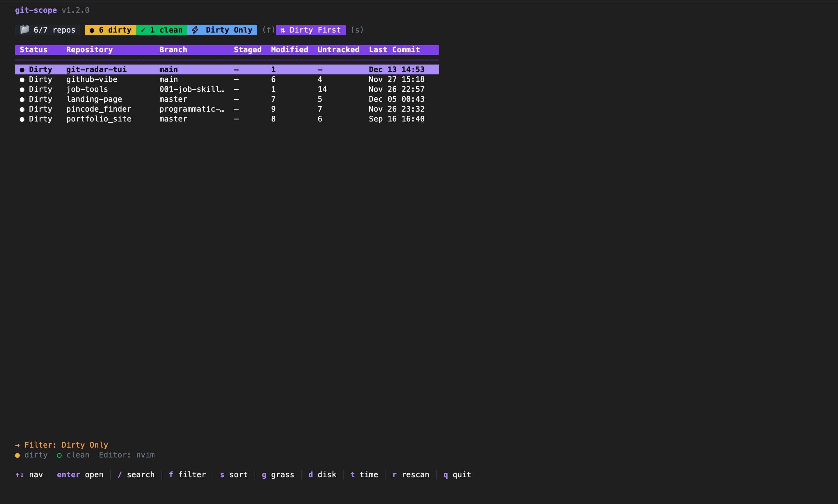Click status dot of portfolio_site row
The width and height of the screenshot is (838, 504).
click(22, 119)
